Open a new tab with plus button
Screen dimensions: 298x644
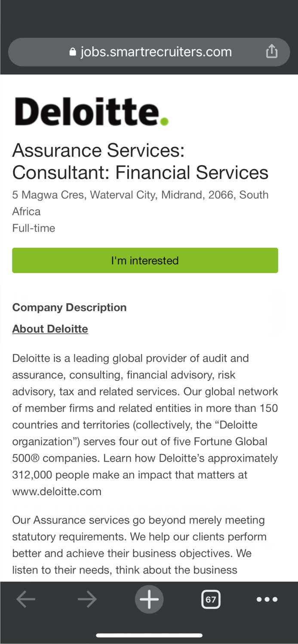(149, 599)
